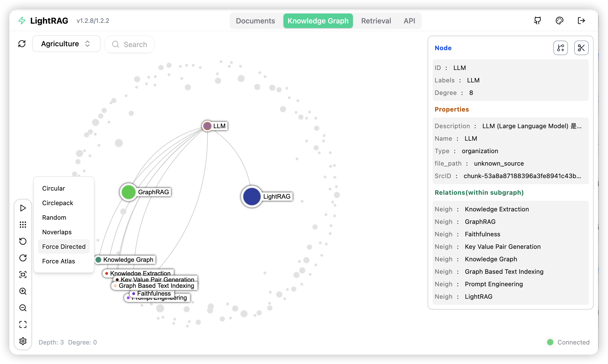This screenshot has height=364, width=608.
Task: Switch to the Documents tab
Action: (255, 21)
